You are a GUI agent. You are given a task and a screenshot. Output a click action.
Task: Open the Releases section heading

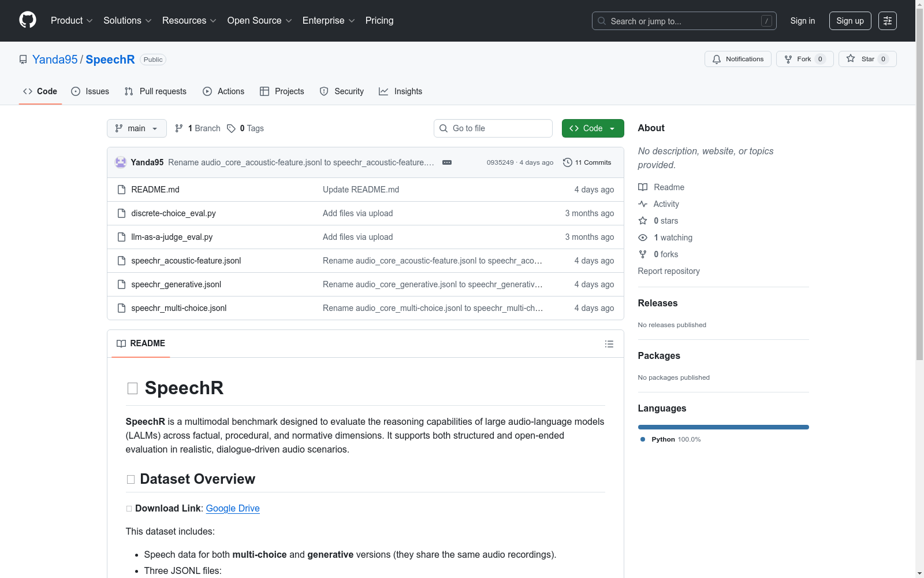click(658, 303)
